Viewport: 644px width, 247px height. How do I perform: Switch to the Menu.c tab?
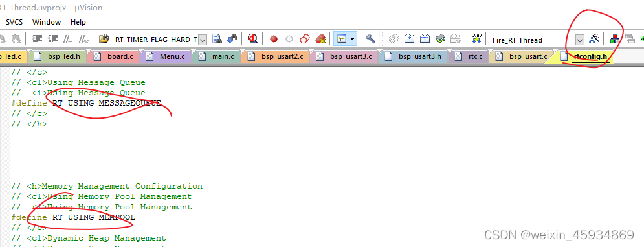(x=166, y=56)
